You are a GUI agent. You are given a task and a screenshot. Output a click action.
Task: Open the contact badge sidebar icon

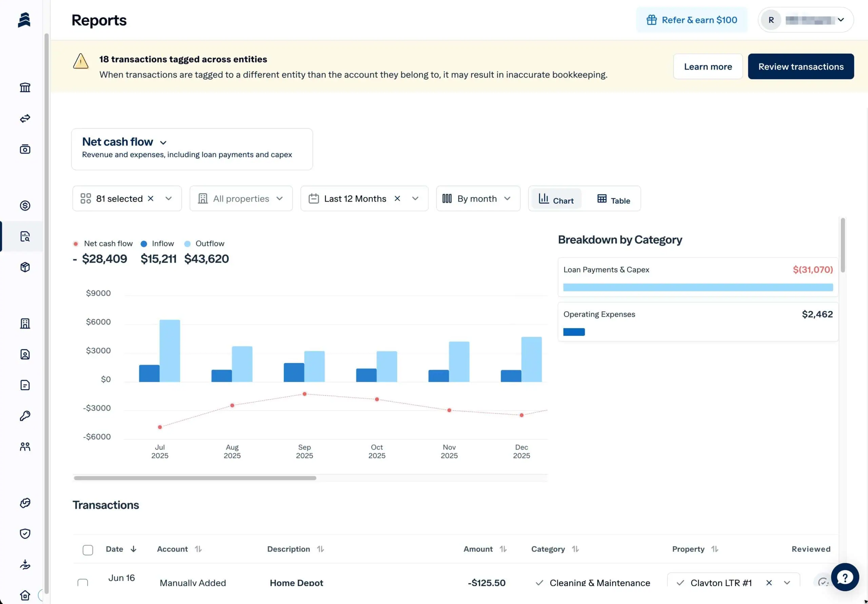(x=25, y=355)
